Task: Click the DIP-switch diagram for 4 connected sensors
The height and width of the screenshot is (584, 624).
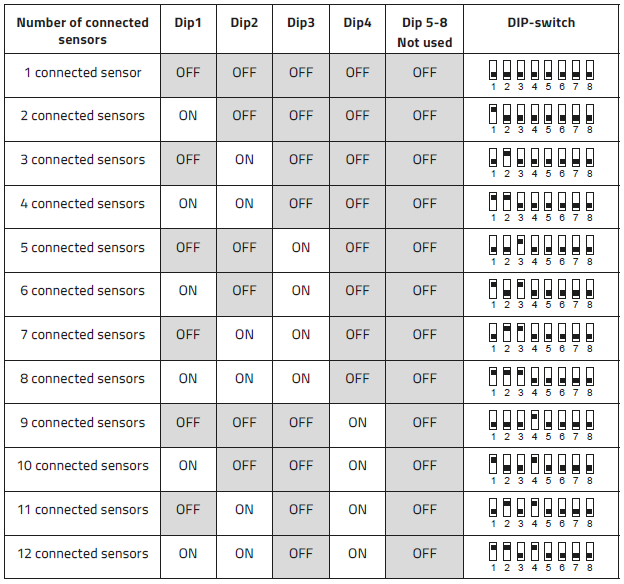Action: click(541, 207)
